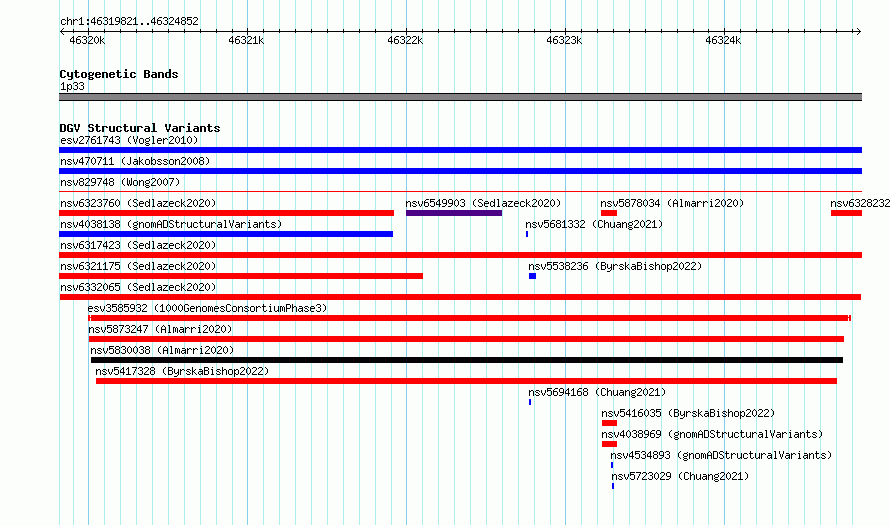The image size is (890, 525).
Task: Click the 46322k ruler label
Action: pos(405,40)
